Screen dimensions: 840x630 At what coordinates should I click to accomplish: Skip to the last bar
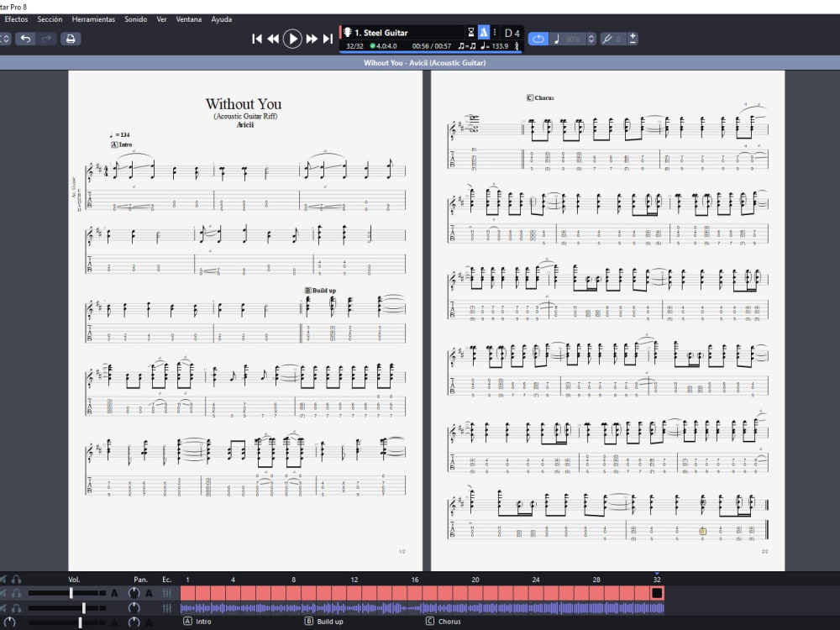[x=328, y=39]
